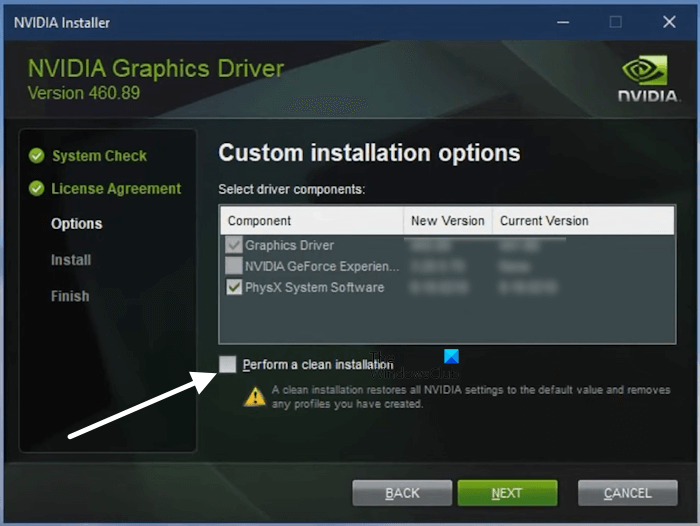Click the System Check green checkmark icon
Viewport: 700px width, 526px height.
pos(37,156)
